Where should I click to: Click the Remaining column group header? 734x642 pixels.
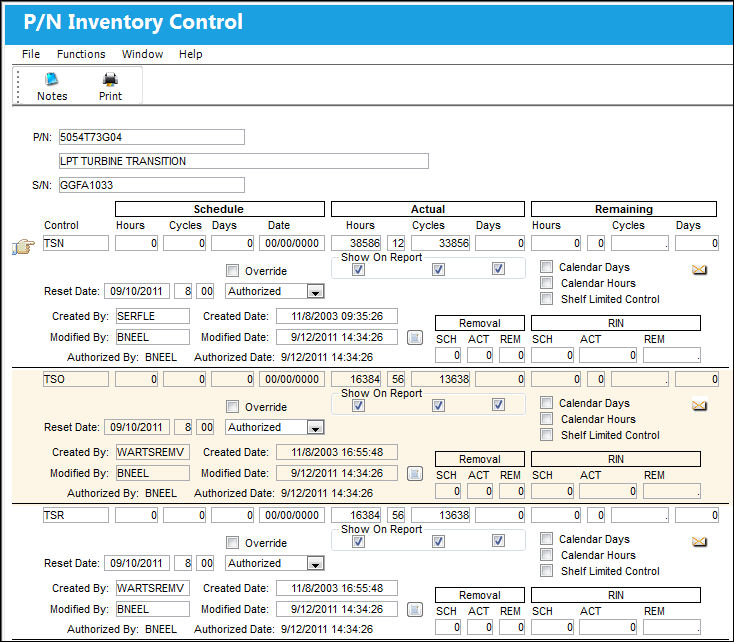624,209
